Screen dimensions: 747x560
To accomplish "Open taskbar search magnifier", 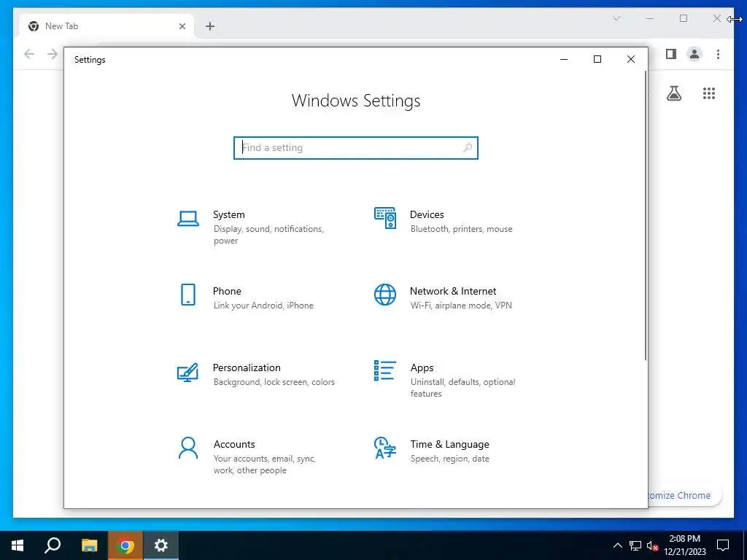I will pyautogui.click(x=53, y=545).
